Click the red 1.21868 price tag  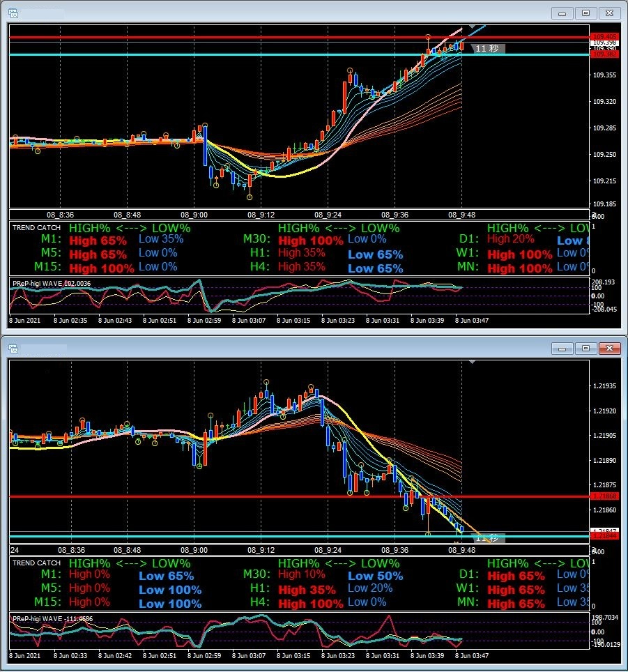point(604,496)
